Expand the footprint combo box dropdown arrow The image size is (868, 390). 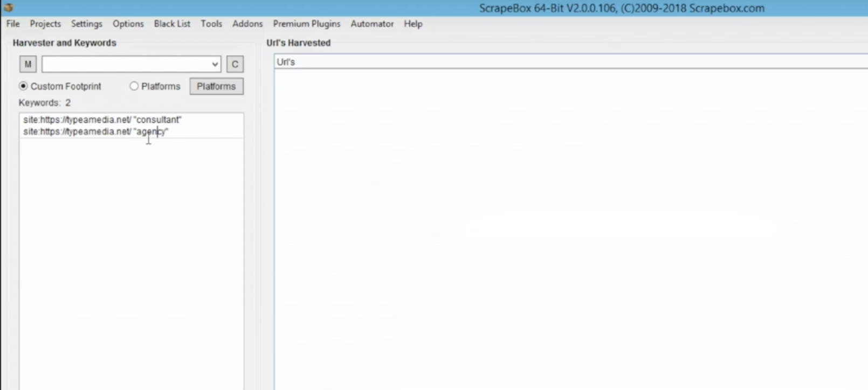(x=215, y=64)
